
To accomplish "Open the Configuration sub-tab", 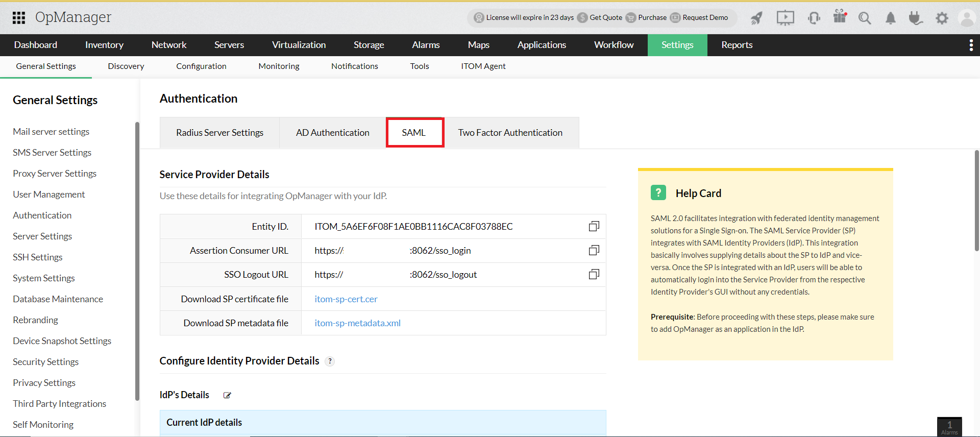I will tap(201, 66).
